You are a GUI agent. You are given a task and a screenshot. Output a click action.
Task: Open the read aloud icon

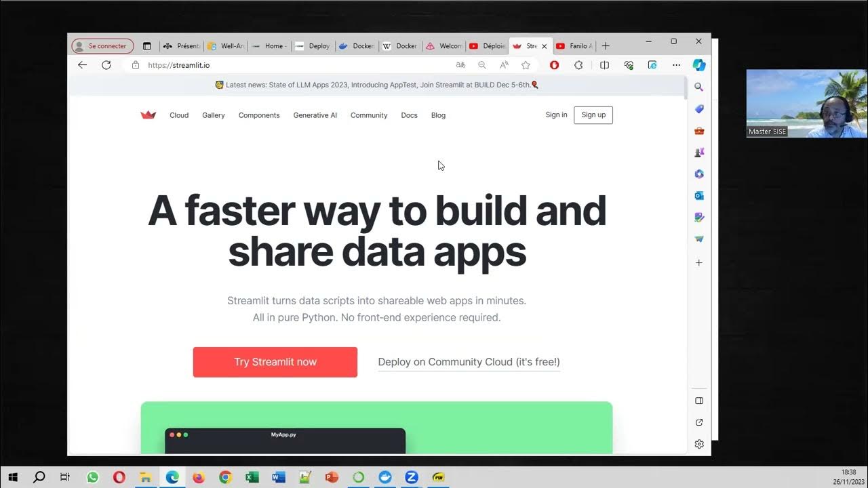point(504,65)
